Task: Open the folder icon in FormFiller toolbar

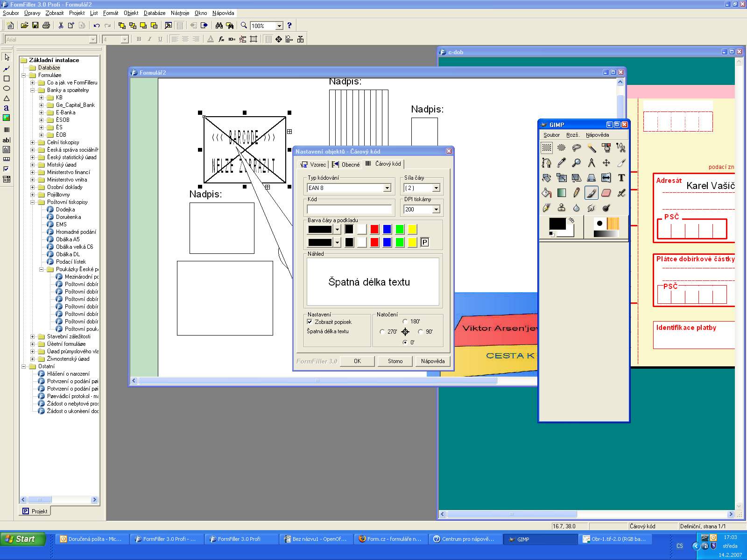Action: [24, 25]
